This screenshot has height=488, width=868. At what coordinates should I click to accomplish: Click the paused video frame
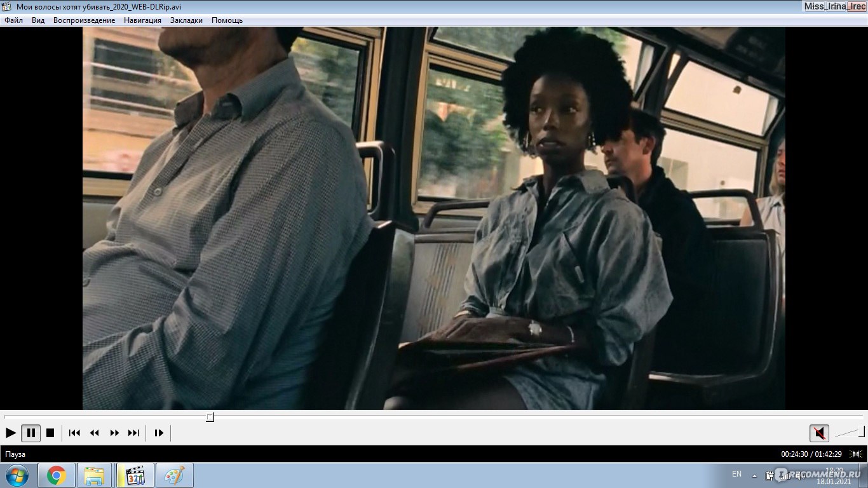point(433,218)
